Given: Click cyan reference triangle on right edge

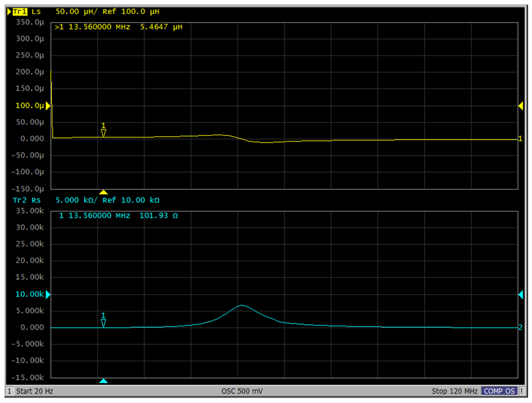Looking at the screenshot, I should coord(521,294).
